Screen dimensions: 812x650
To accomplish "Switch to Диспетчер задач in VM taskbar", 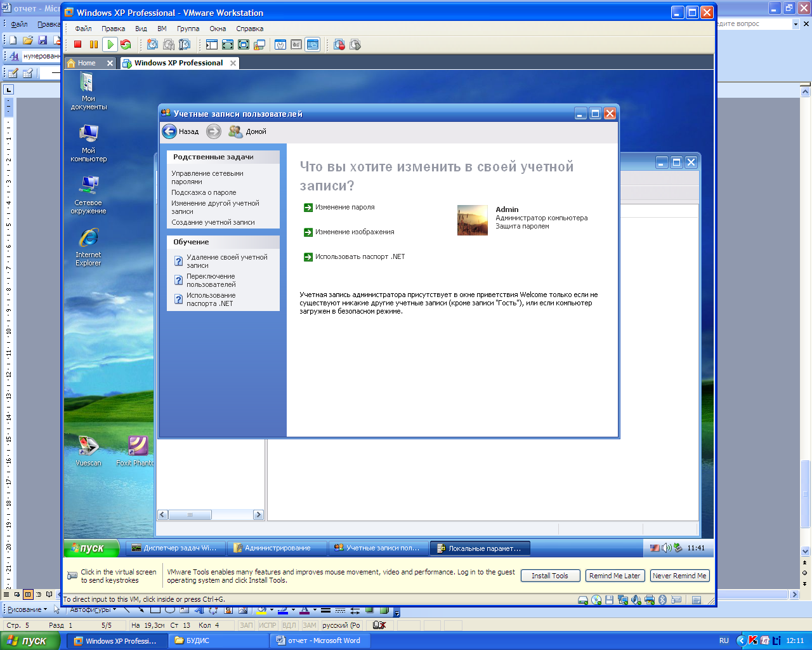I will coord(175,548).
